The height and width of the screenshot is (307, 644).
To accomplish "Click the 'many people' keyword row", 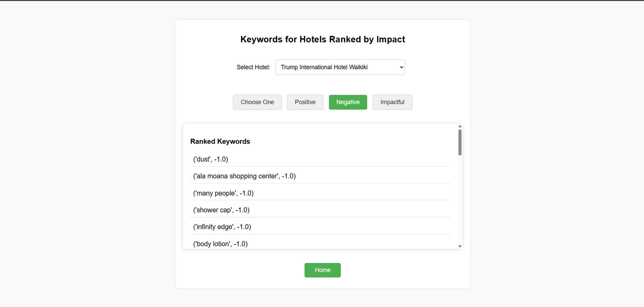I will click(223, 193).
